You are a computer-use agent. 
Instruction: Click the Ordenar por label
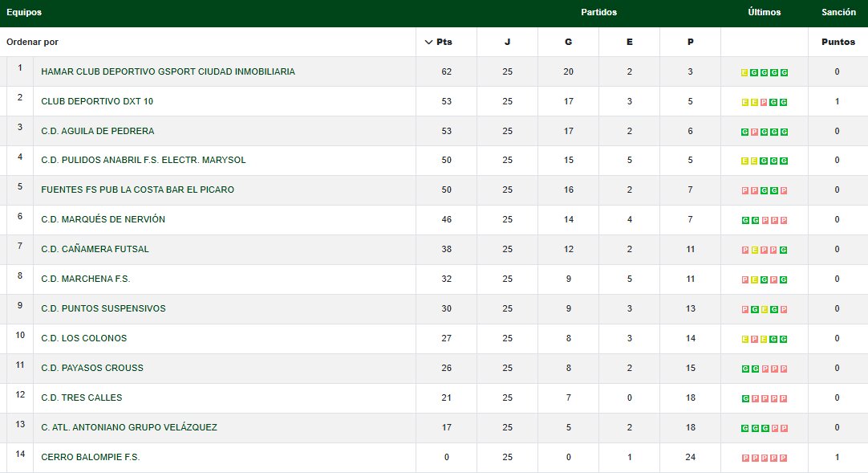coord(32,42)
